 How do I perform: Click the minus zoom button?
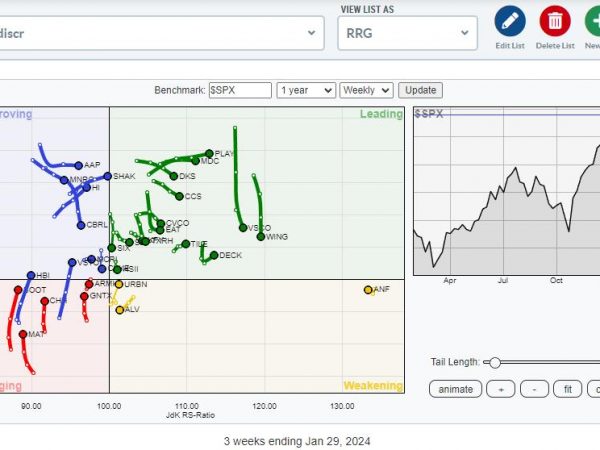[535, 389]
